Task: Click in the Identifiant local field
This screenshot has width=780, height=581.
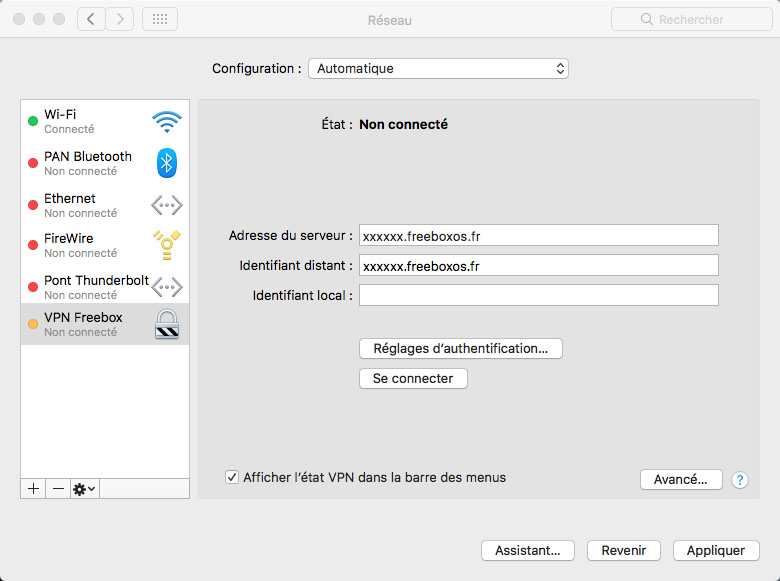Action: click(x=538, y=295)
